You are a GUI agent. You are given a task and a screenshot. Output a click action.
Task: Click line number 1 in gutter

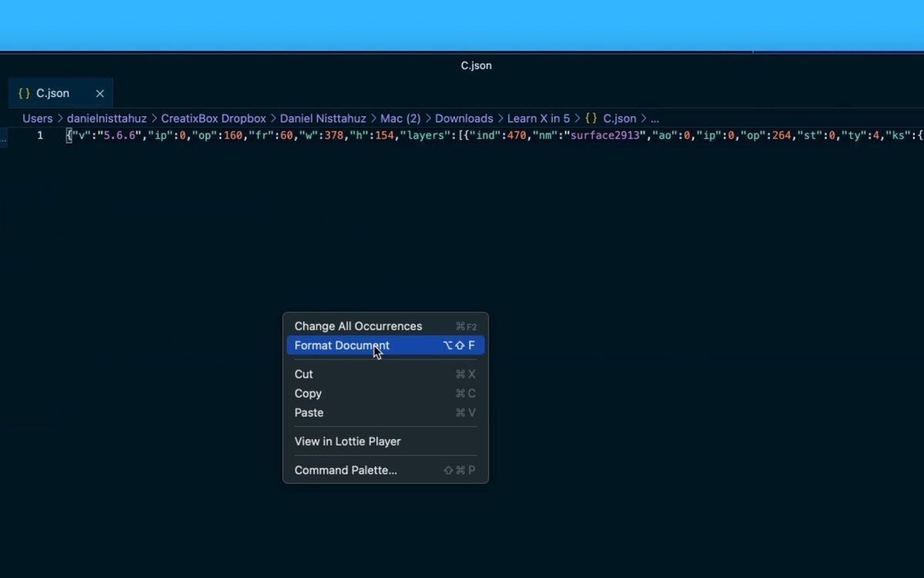(x=40, y=136)
